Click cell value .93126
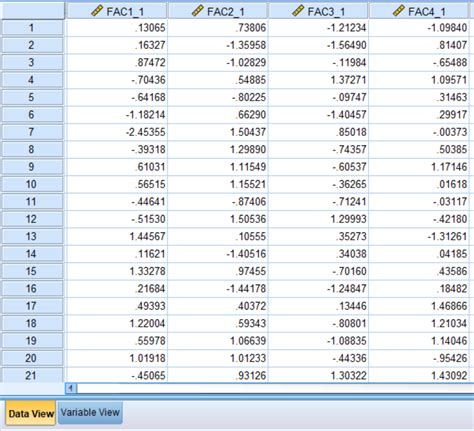This screenshot has width=474, height=431. pyautogui.click(x=218, y=376)
